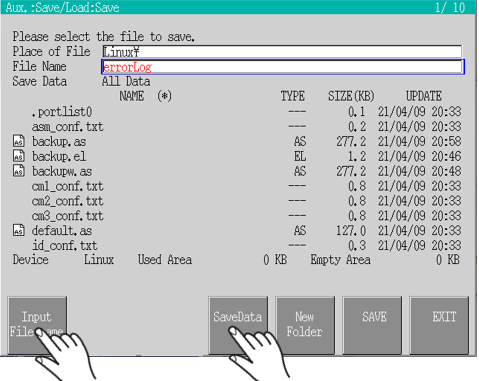Screen dimensions: 479x381
Task: Select id_conf.txt in the file list
Action: point(237,246)
